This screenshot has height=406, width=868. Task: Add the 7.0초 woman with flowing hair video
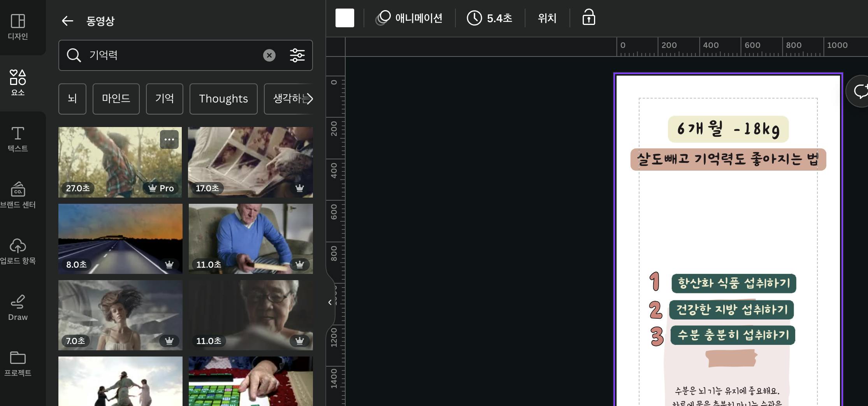[x=120, y=315]
